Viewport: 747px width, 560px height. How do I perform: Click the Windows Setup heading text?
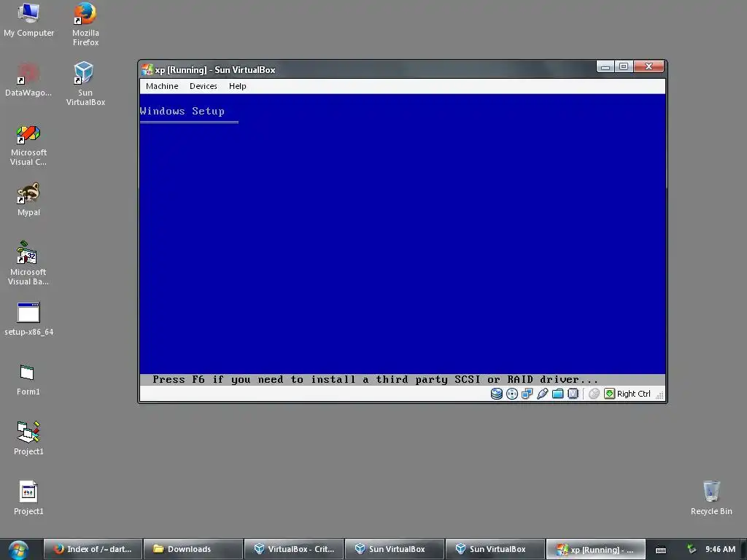[182, 111]
